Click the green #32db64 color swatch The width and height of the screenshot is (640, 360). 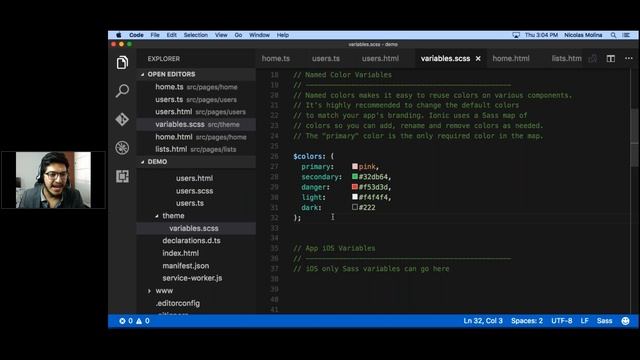[355, 177]
